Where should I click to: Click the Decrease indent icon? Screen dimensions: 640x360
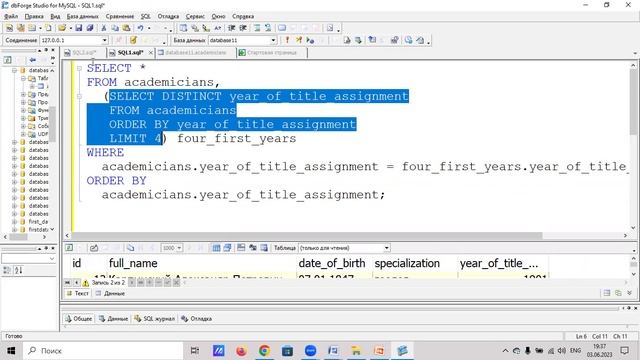coord(231,28)
